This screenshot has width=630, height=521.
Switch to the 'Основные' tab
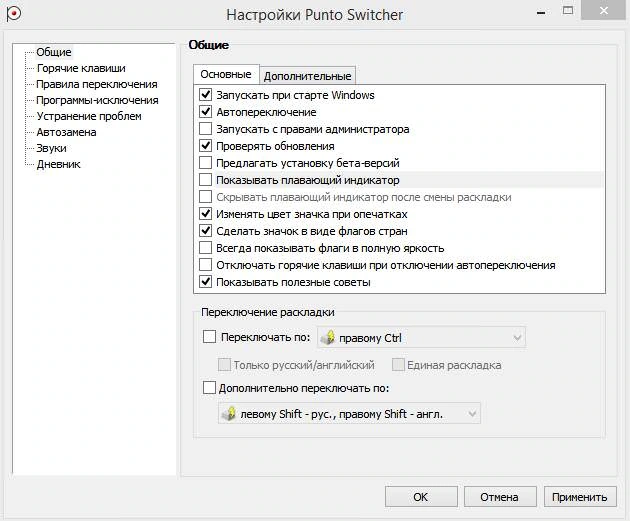point(226,74)
